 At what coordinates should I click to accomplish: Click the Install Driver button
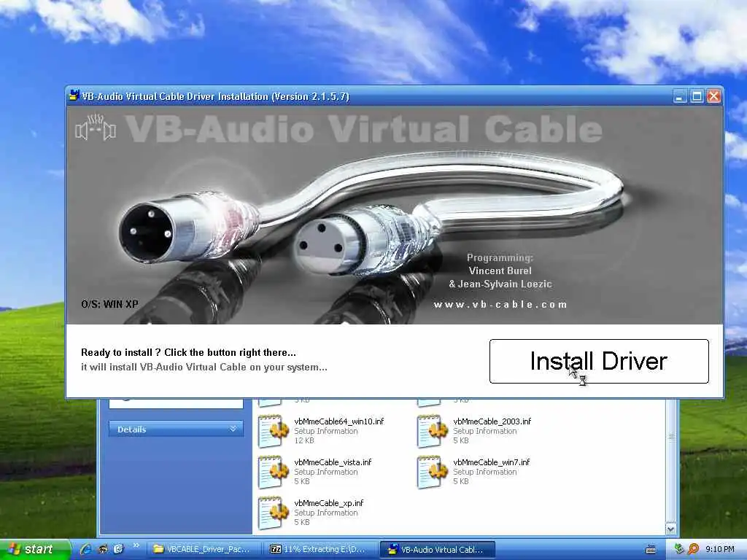tap(599, 361)
